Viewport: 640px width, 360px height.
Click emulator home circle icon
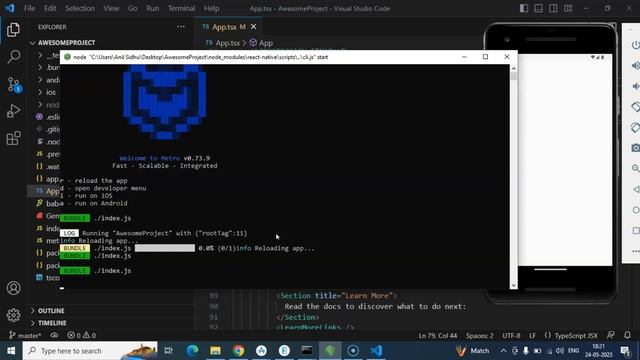click(x=636, y=210)
